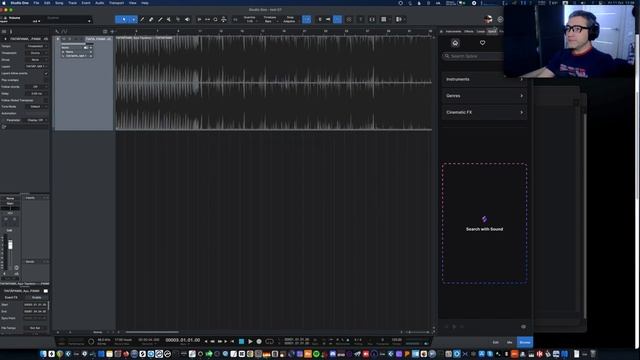Open the Timestretch dropdown in inspector
The width and height of the screenshot is (640, 360).
(x=36, y=53)
